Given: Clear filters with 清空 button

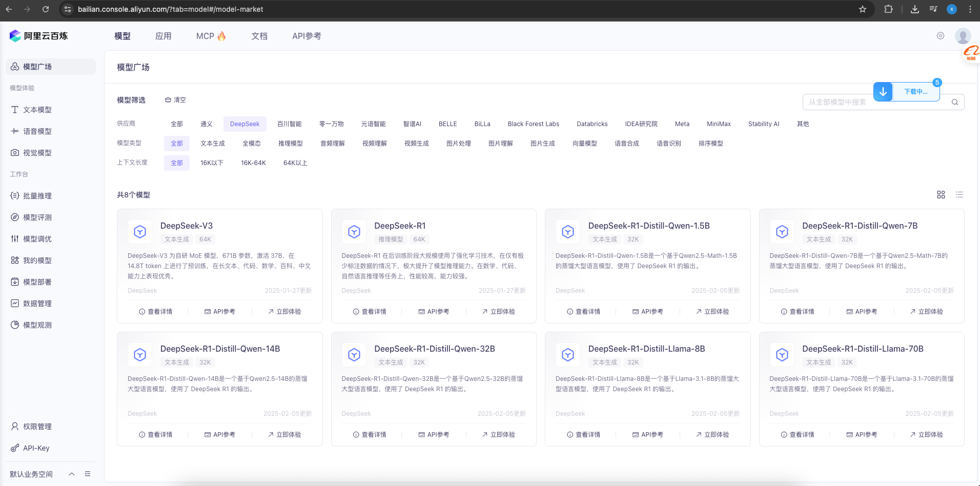Looking at the screenshot, I should click(x=175, y=100).
